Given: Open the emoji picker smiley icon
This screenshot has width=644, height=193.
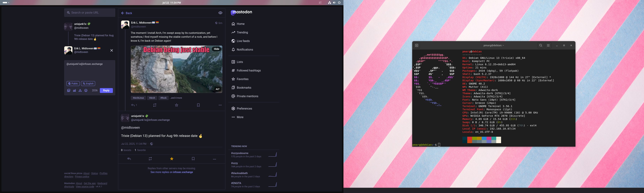Looking at the screenshot, I should click(86, 90).
